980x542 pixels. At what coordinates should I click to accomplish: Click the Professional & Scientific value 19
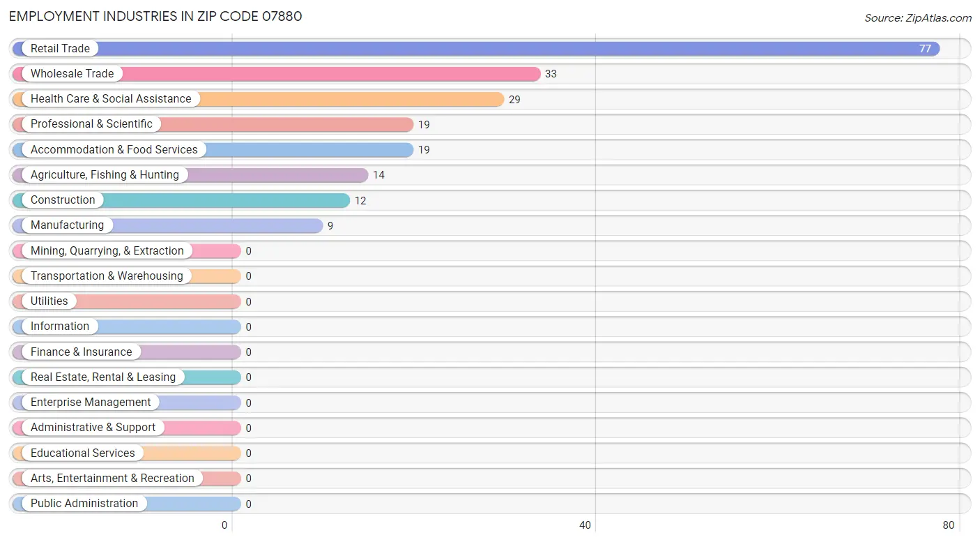tap(424, 125)
